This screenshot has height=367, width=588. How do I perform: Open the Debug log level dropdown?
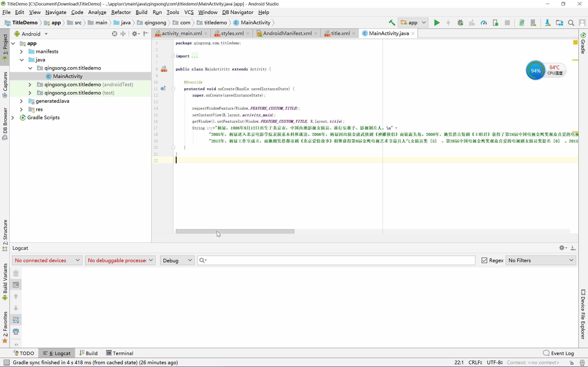pos(177,260)
